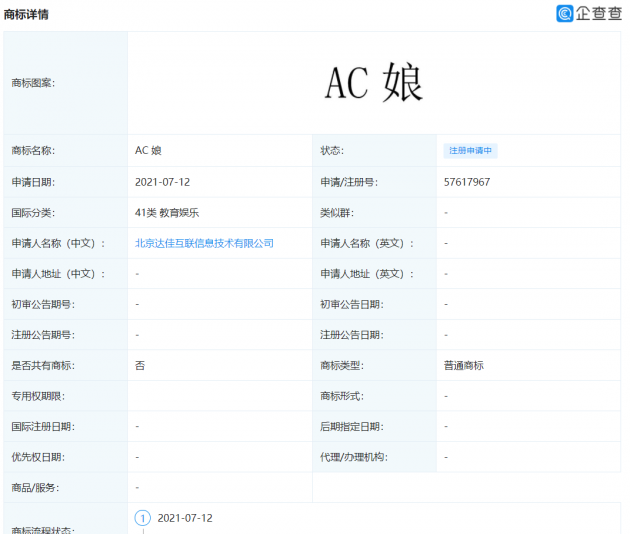Click the AC 娘 trademark image

(x=374, y=82)
